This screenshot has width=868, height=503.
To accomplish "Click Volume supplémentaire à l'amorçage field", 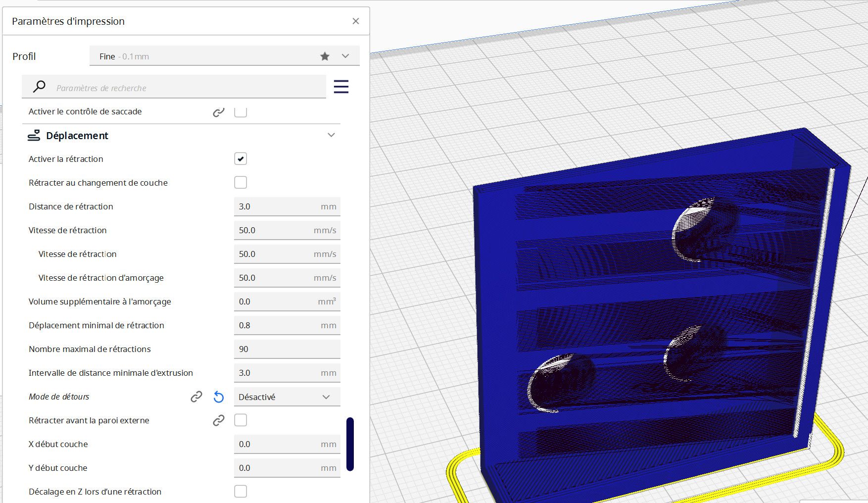I will [x=287, y=302].
